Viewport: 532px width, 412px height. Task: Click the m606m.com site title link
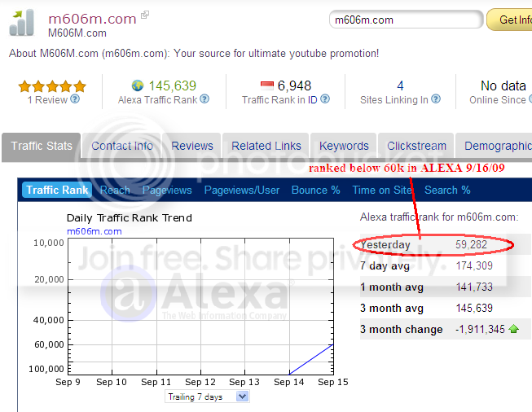click(x=92, y=19)
